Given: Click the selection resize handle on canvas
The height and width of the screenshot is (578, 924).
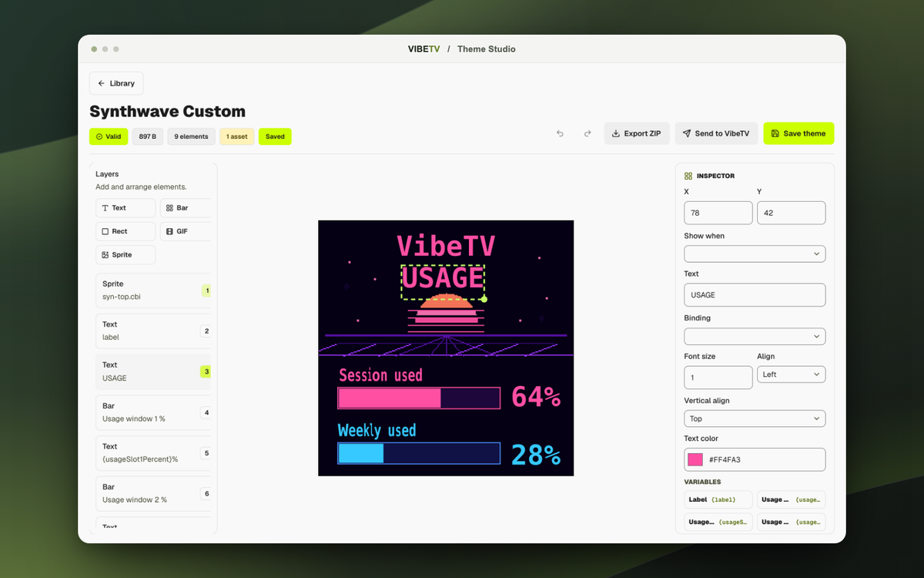Looking at the screenshot, I should click(x=484, y=299).
